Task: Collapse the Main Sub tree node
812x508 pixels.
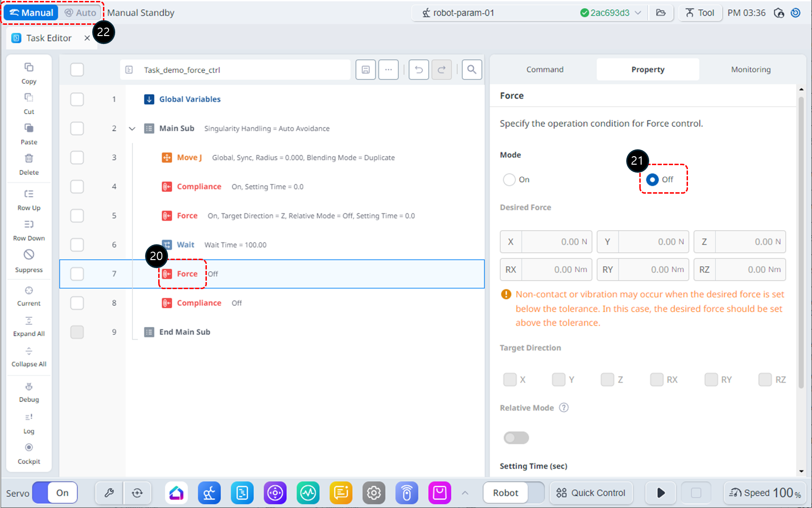Action: (132, 129)
